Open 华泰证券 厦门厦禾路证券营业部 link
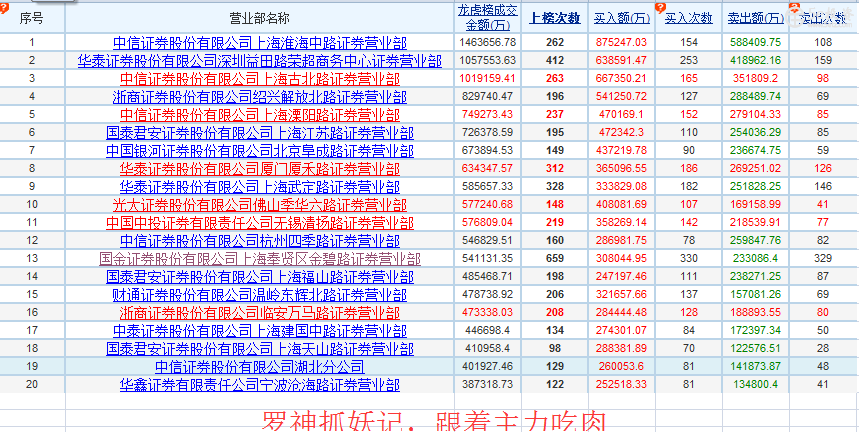 pyautogui.click(x=260, y=169)
